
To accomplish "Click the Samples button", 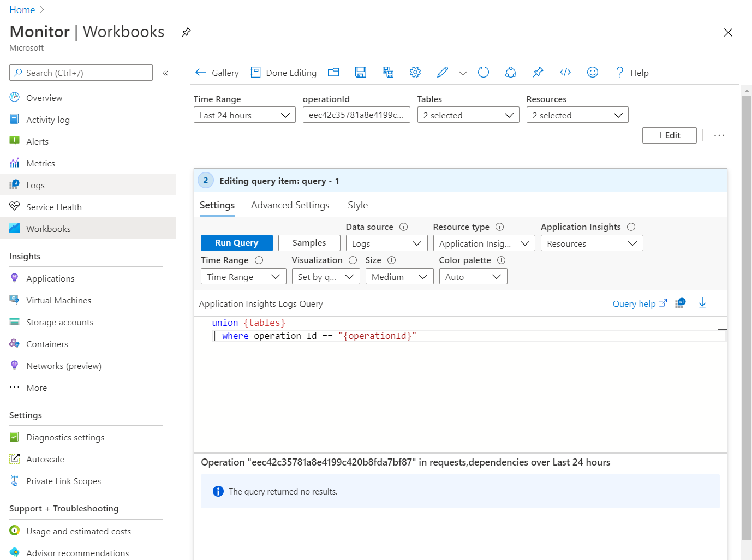I will pos(309,243).
